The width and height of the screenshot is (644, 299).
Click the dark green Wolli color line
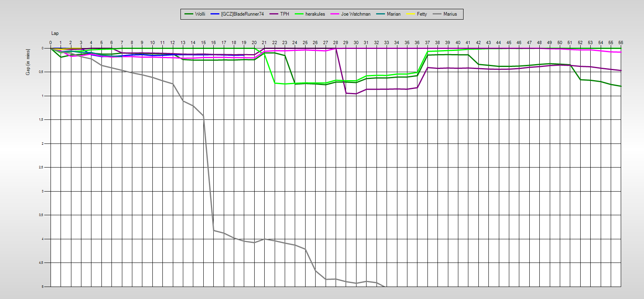pos(189,14)
